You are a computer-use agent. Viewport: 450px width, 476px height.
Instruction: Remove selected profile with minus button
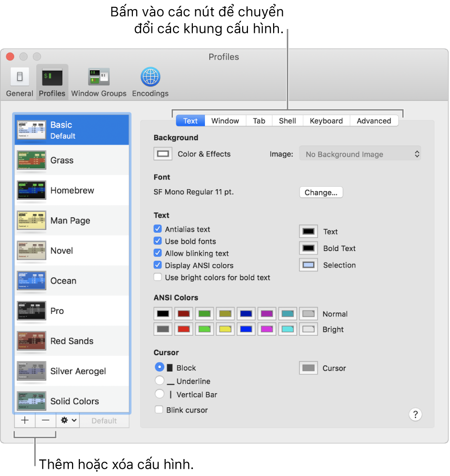45,420
